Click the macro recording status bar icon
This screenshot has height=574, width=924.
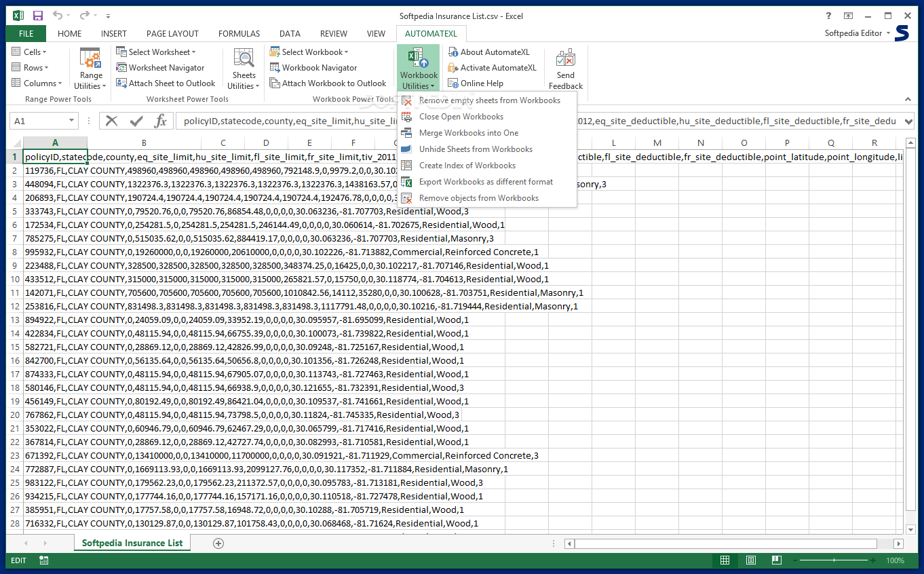click(x=44, y=560)
